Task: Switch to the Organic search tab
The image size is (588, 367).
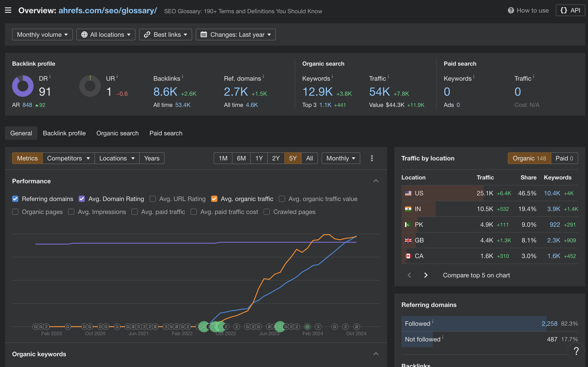Action: (x=117, y=133)
